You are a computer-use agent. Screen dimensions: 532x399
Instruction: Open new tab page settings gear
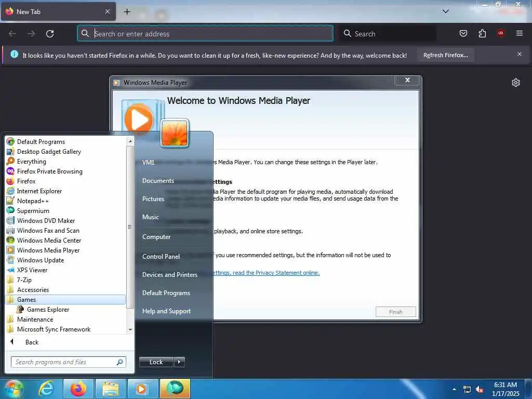click(516, 83)
